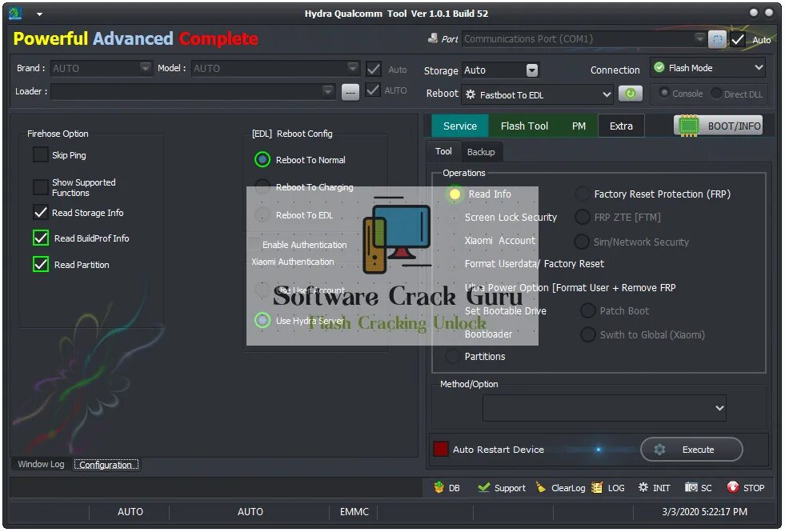Select Read Info operation
Screen dimensions: 785x532
click(x=455, y=194)
